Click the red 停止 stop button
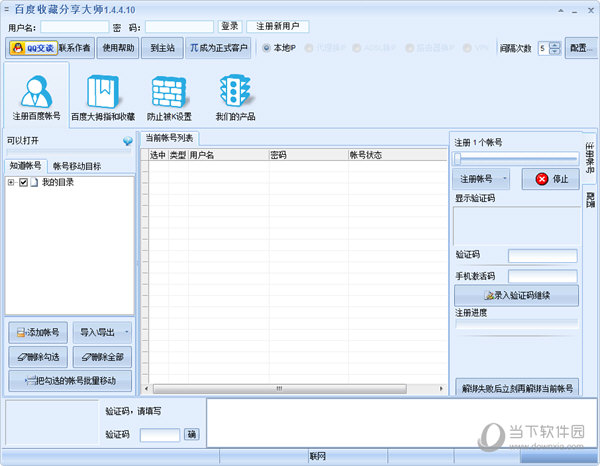 [549, 179]
